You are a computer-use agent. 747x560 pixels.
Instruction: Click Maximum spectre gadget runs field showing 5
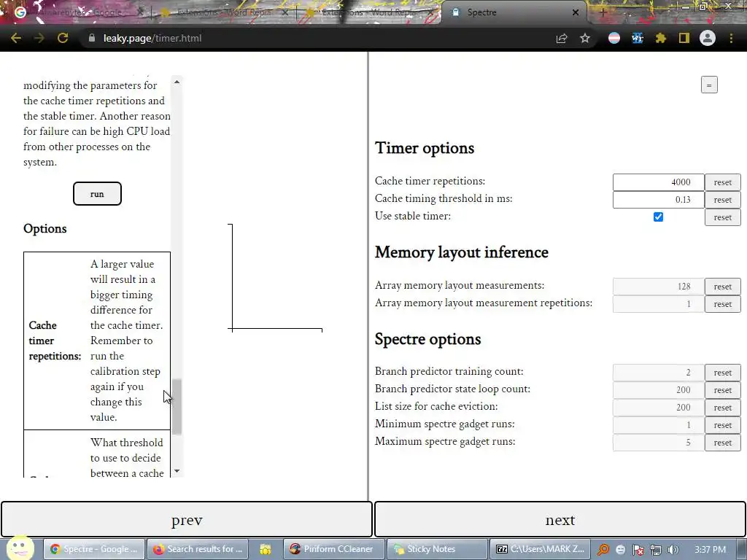[659, 443]
